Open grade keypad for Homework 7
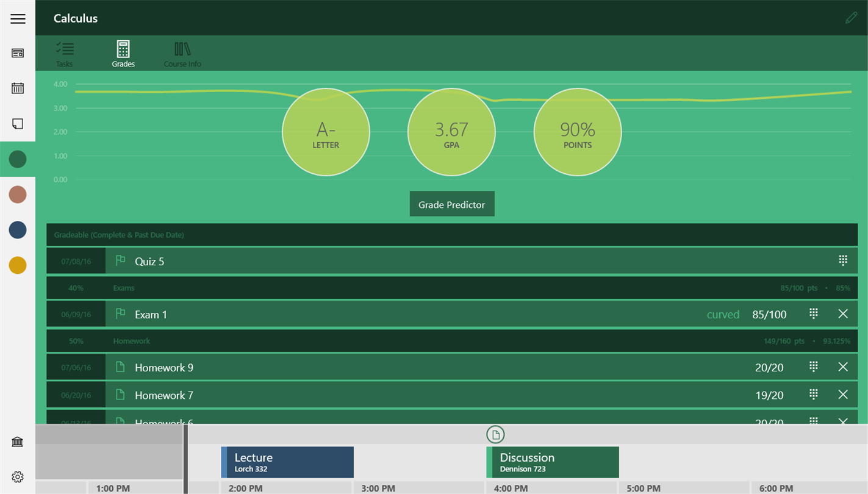 click(x=813, y=395)
